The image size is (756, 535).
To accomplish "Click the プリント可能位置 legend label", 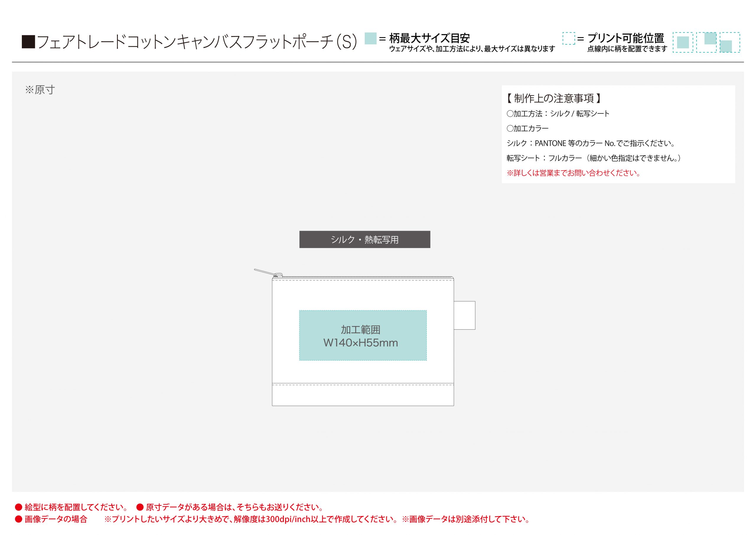I will tap(625, 38).
